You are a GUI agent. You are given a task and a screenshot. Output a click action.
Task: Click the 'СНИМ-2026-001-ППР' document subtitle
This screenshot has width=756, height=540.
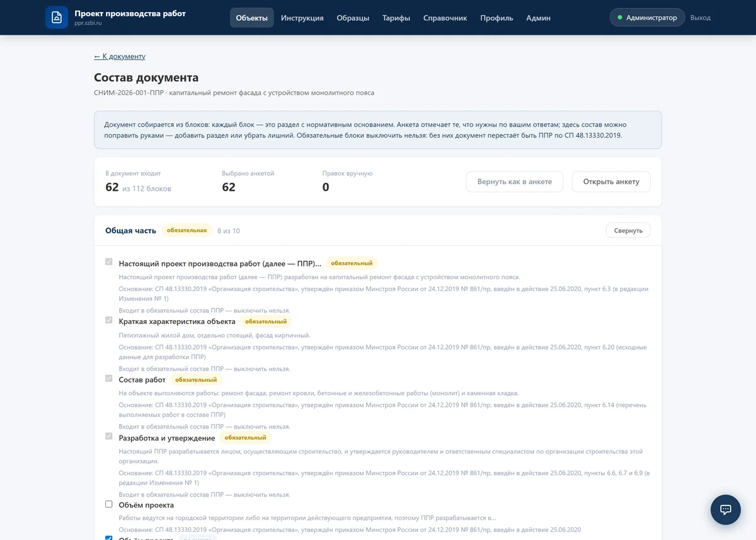[x=234, y=93]
